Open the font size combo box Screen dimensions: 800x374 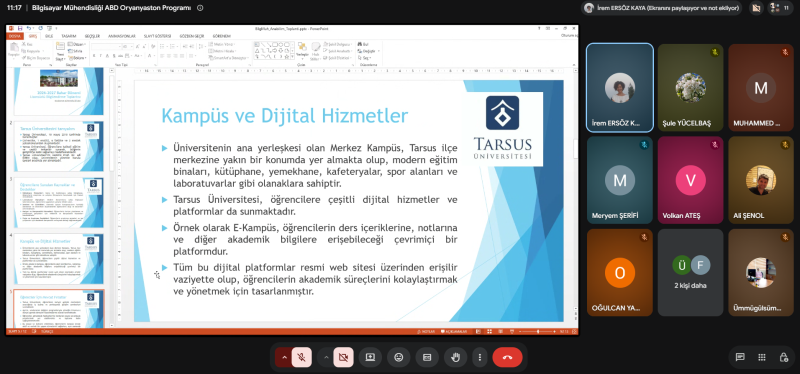128,46
